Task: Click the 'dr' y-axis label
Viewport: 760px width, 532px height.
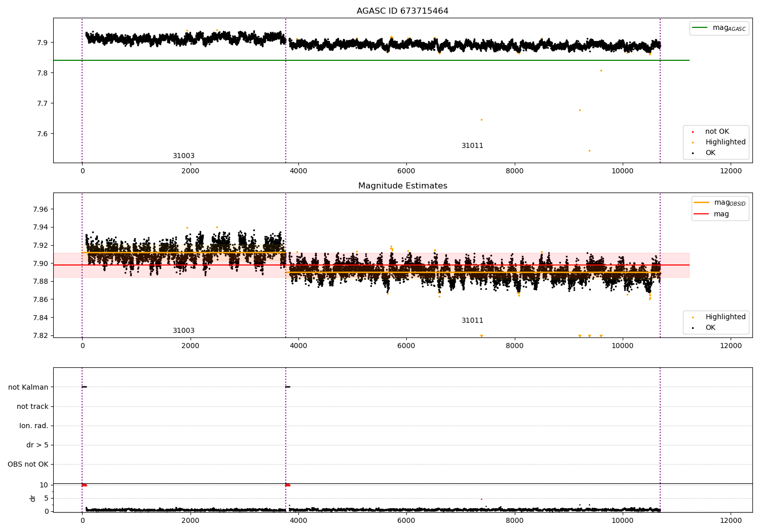Action: (33, 498)
